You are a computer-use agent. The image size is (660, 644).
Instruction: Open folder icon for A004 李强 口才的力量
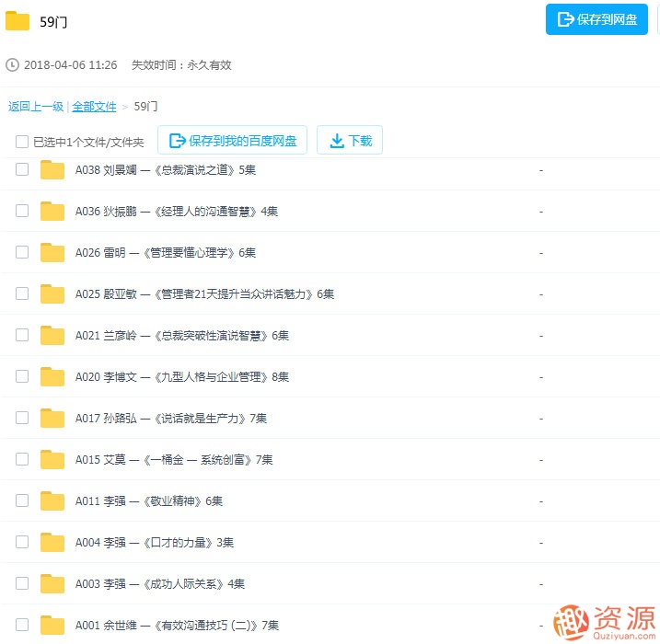(52, 542)
